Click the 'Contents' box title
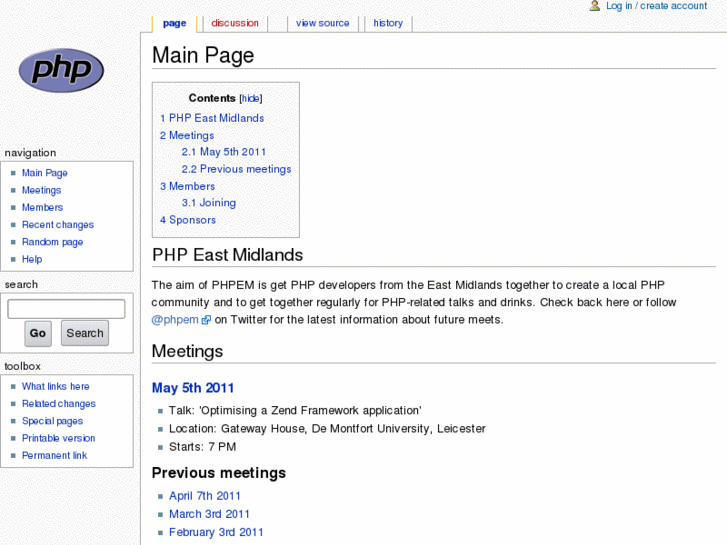 pos(212,98)
